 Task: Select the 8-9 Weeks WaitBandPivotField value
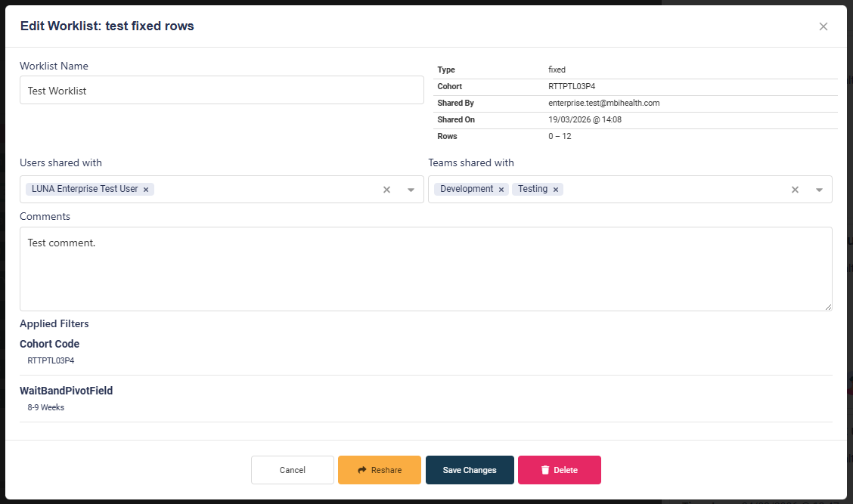pyautogui.click(x=45, y=407)
